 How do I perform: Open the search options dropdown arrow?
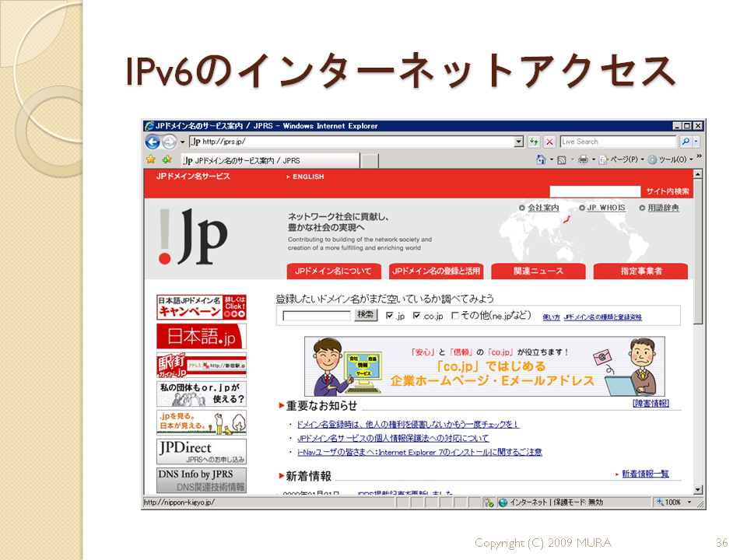coord(696,142)
